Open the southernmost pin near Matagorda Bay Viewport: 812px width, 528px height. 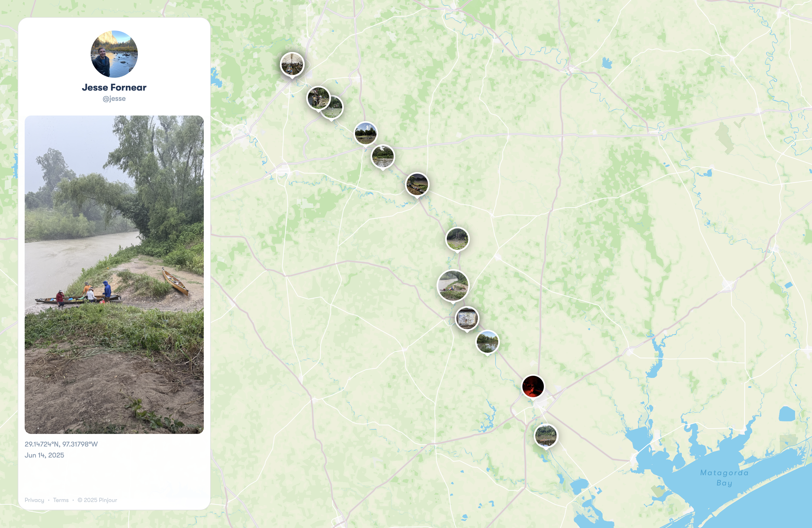tap(546, 436)
